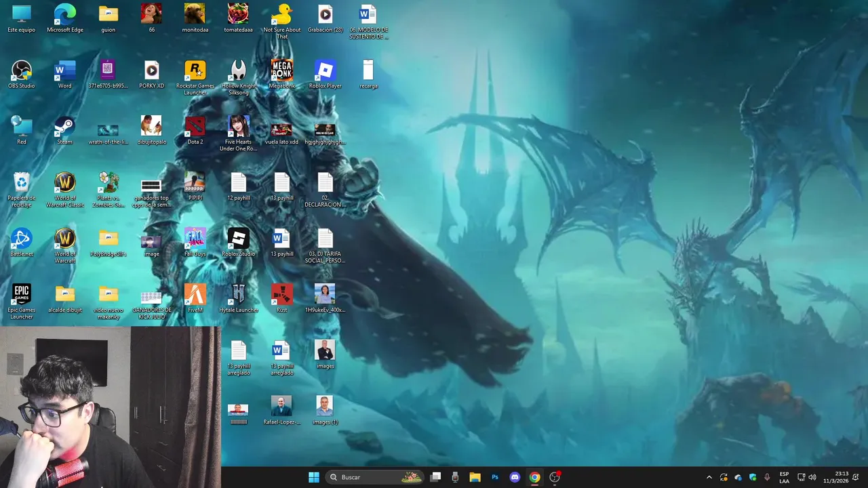This screenshot has height=488, width=868.
Task: Open File Explorer from the taskbar
Action: click(475, 477)
